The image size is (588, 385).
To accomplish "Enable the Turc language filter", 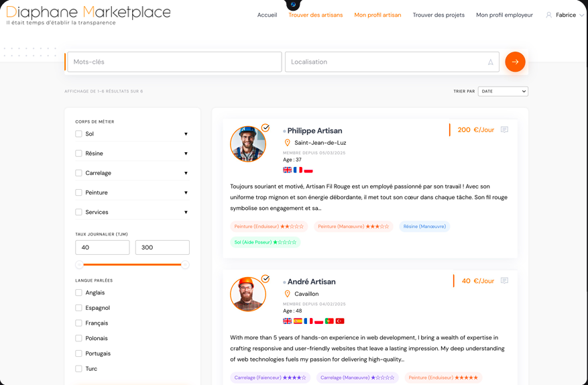I will point(78,368).
